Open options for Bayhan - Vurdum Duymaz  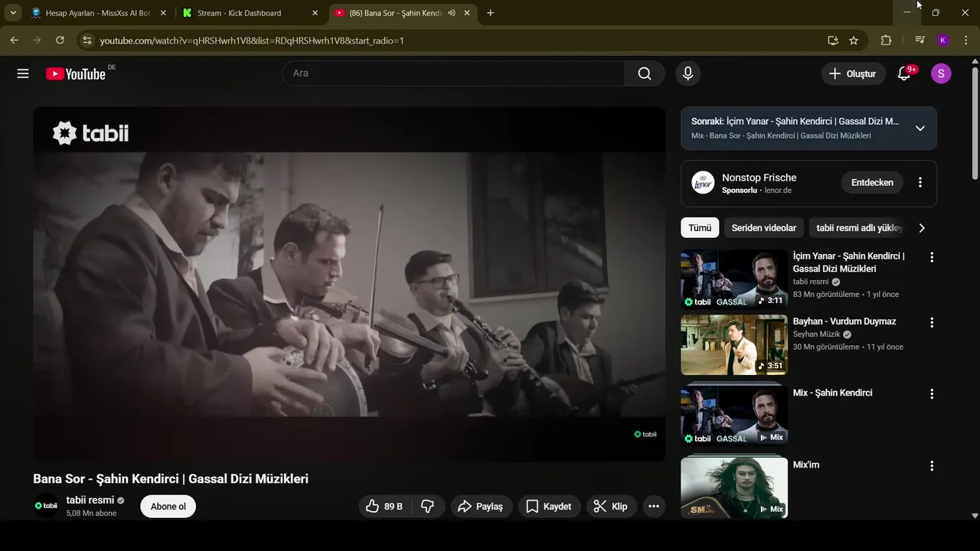[x=932, y=323]
